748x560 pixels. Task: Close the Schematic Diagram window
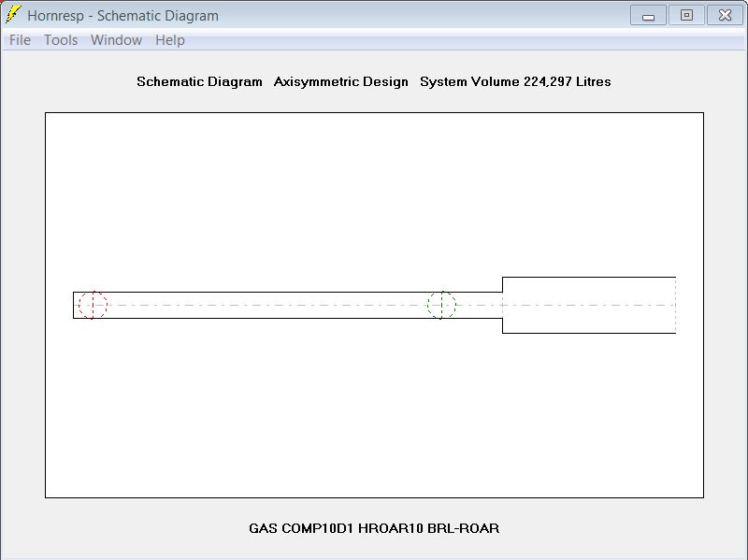[725, 15]
